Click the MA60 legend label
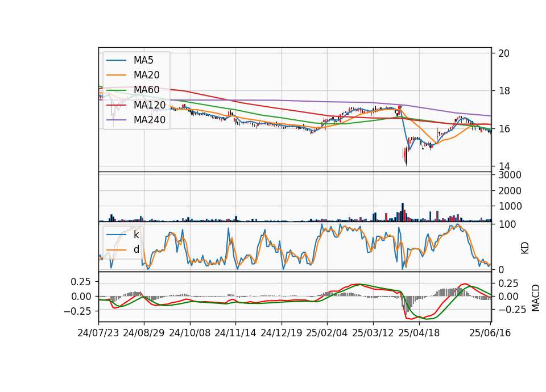 tap(146, 90)
